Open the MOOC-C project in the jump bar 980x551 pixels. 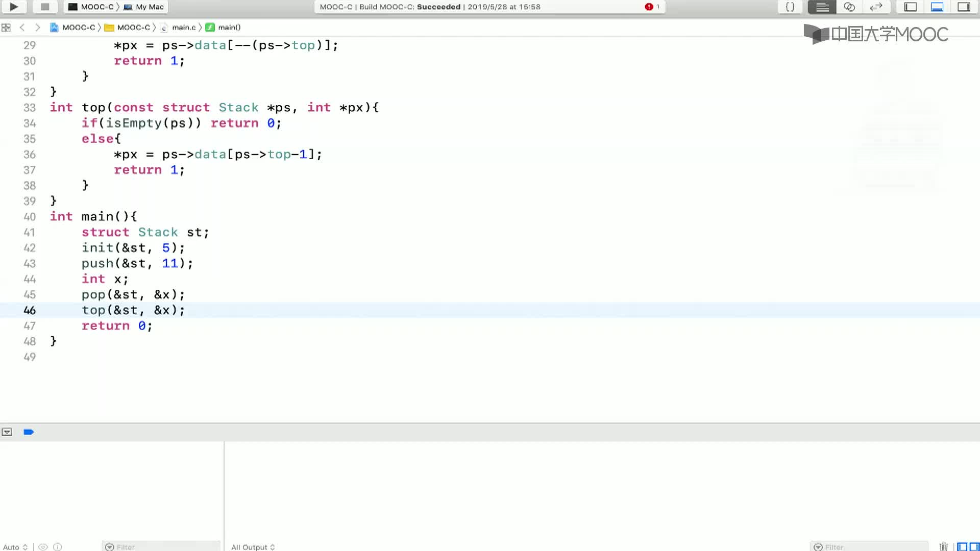(x=72, y=28)
